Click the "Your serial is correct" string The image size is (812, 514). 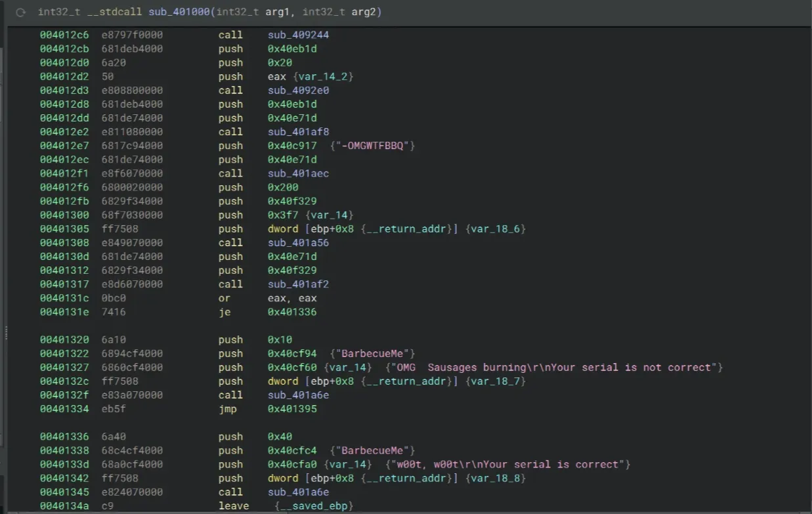point(507,465)
